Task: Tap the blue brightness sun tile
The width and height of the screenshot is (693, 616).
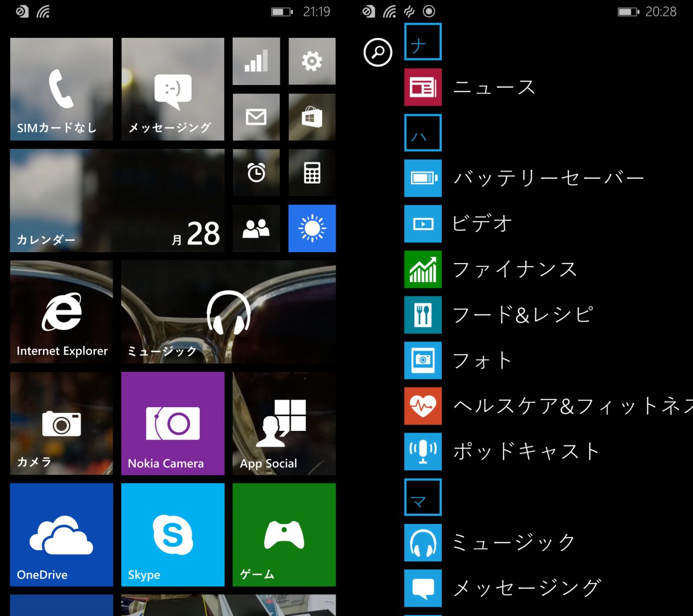Action: (x=312, y=228)
